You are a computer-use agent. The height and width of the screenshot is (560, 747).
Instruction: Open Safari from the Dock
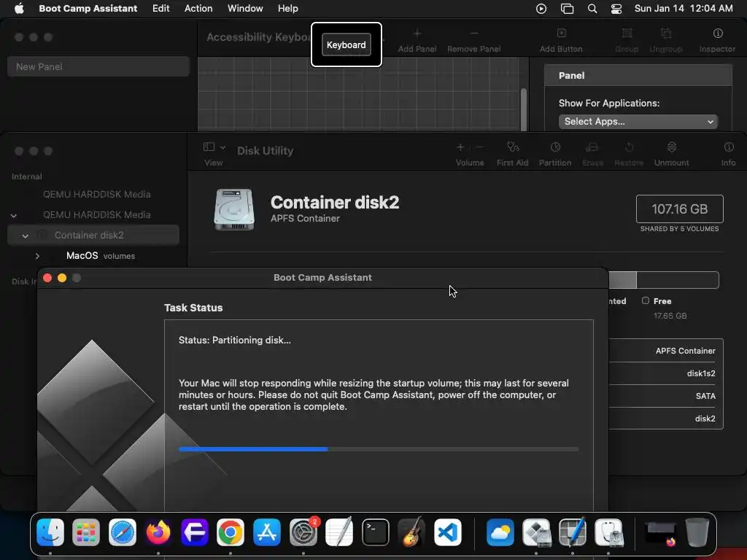pyautogui.click(x=123, y=532)
